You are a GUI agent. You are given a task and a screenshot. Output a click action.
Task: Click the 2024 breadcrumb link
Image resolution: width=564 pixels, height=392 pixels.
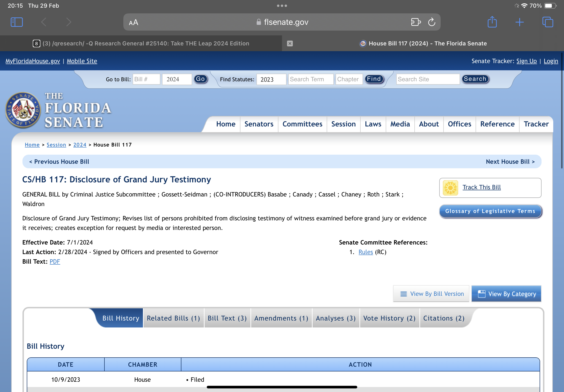80,145
